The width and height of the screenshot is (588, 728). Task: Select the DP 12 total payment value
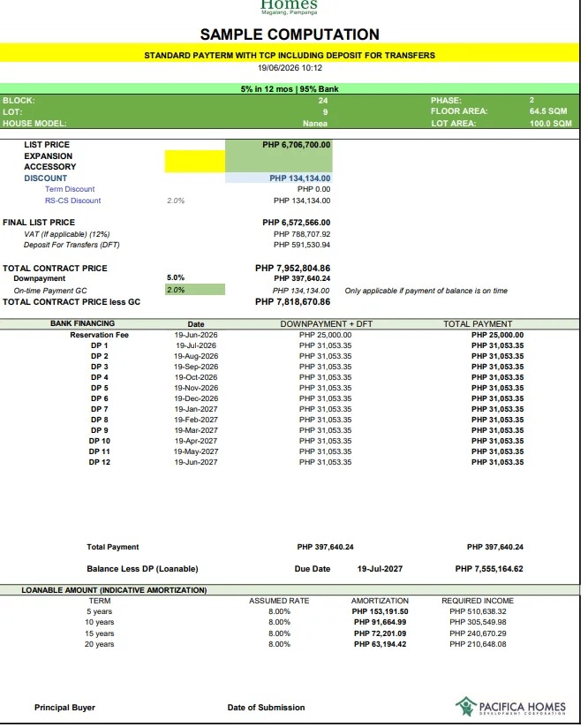497,462
